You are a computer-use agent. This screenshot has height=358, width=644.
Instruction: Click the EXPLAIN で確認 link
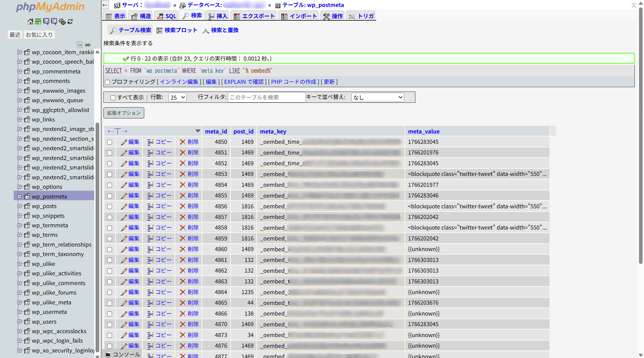[244, 82]
